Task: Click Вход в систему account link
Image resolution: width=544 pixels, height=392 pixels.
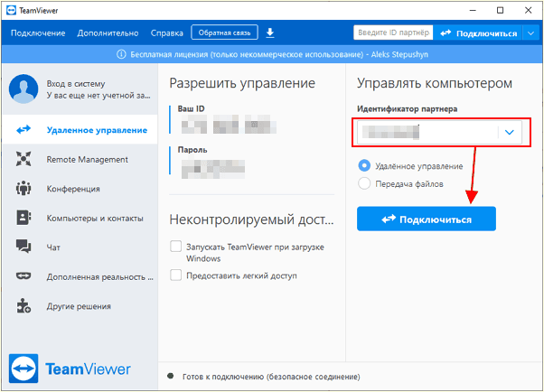Action: tap(76, 84)
